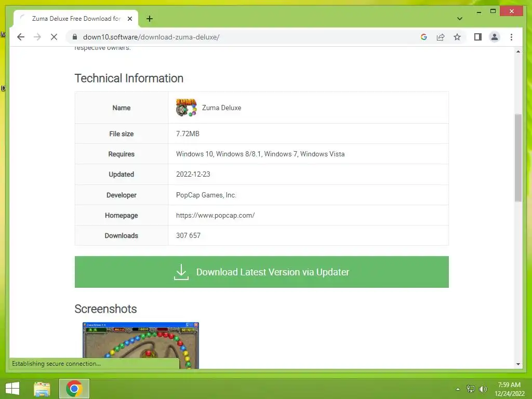Show hidden tray icons arrow
The width and height of the screenshot is (532, 399).
pyautogui.click(x=458, y=389)
